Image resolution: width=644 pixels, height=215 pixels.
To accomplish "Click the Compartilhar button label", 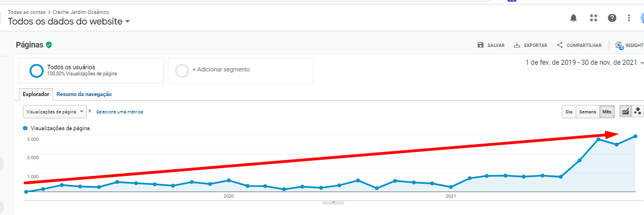I will (x=584, y=46).
